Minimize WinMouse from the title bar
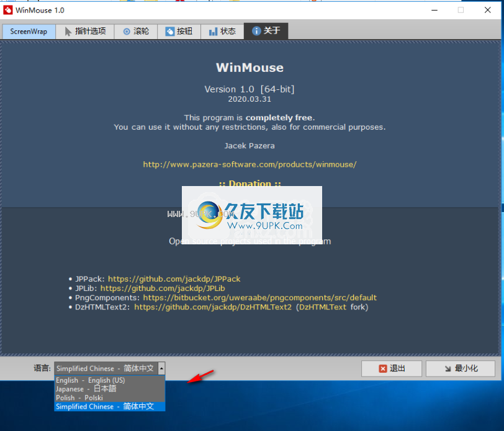Viewport: 504px width, 431px height. 434,10
